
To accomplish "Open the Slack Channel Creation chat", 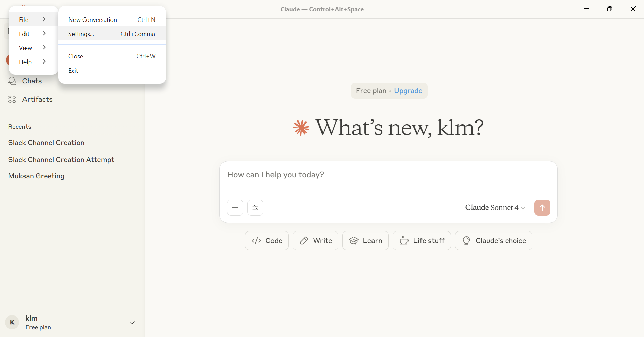I will coord(46,143).
